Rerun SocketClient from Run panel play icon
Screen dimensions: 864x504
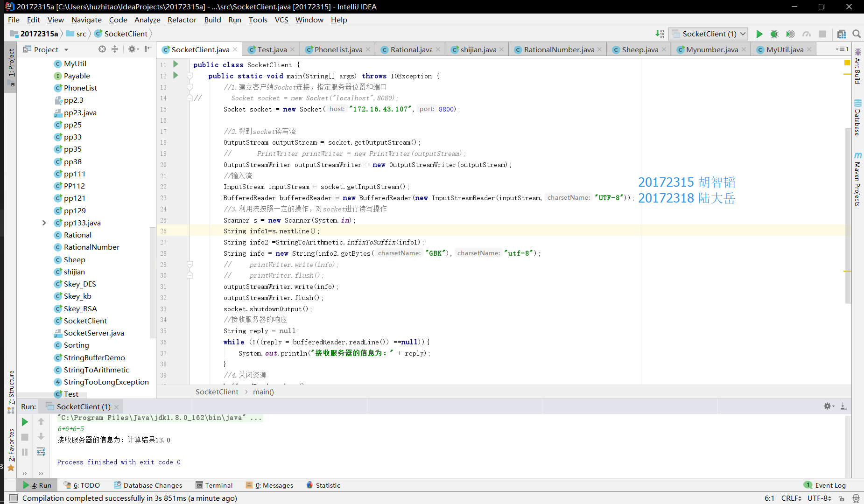pos(25,422)
